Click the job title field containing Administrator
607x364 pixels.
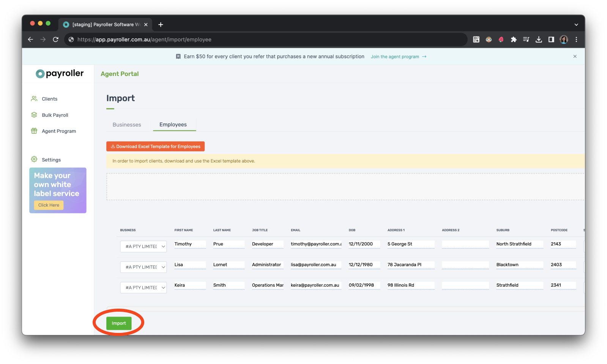[268, 265]
